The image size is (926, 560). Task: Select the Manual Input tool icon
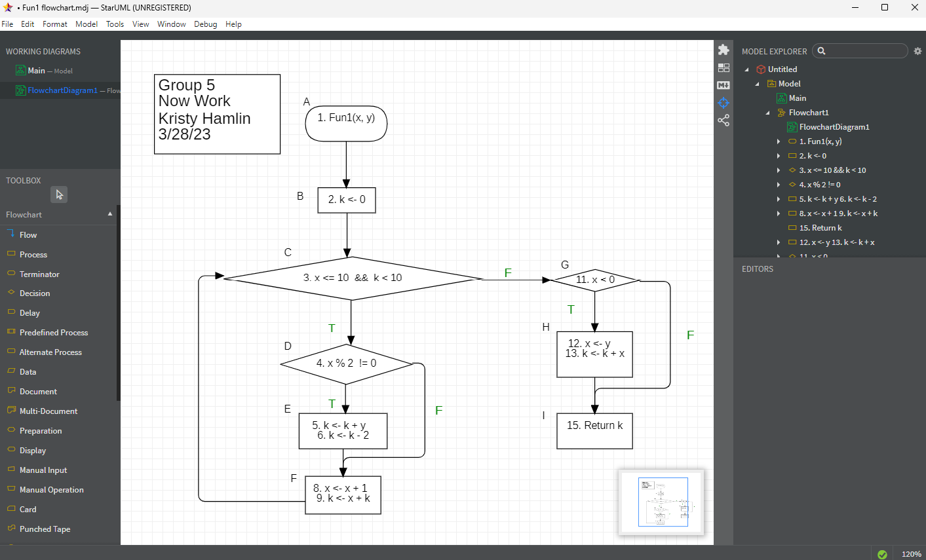[x=11, y=469]
